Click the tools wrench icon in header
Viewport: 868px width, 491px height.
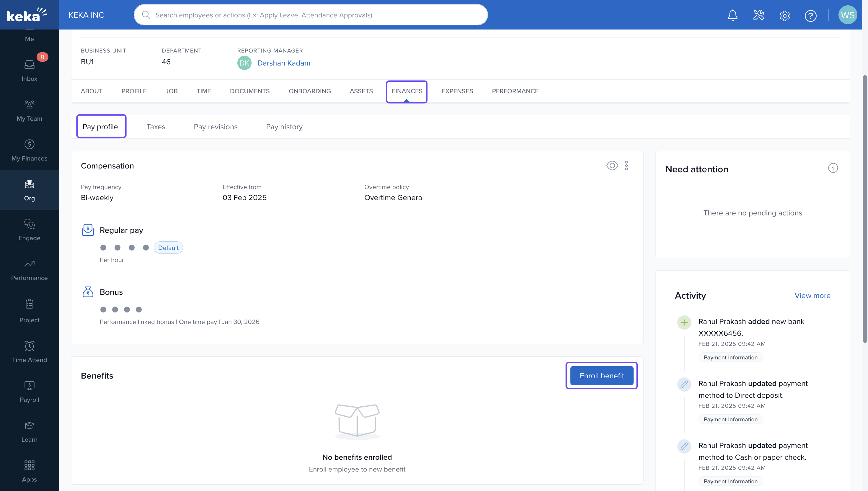pos(758,15)
